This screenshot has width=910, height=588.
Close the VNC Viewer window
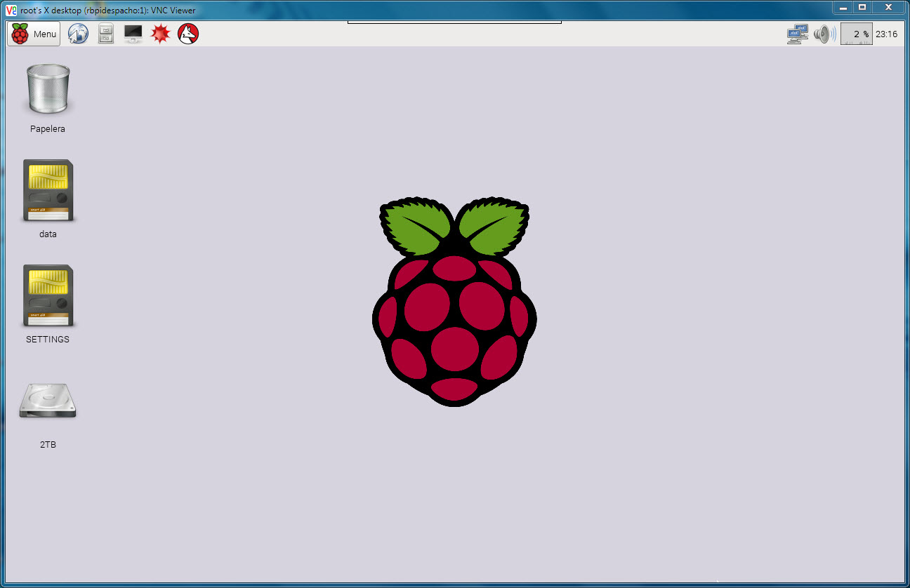point(888,7)
